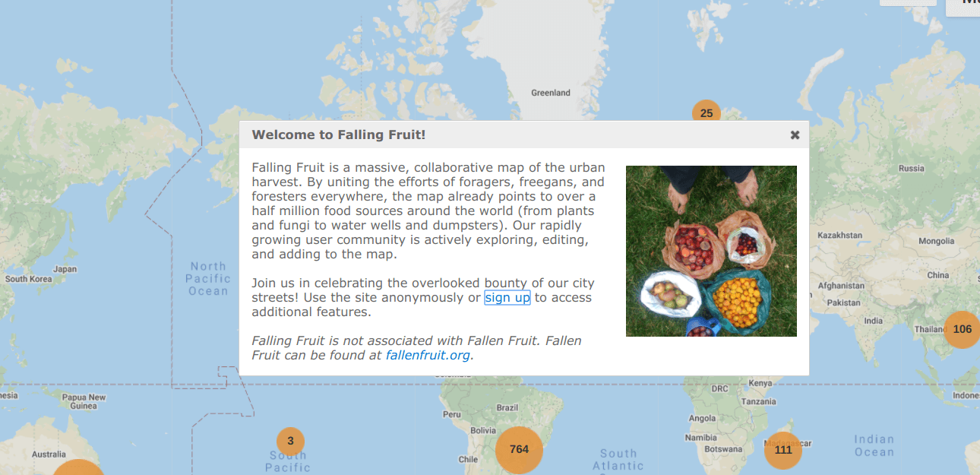Click the Papua New Guinea label
The width and height of the screenshot is (980, 475).
[84, 401]
